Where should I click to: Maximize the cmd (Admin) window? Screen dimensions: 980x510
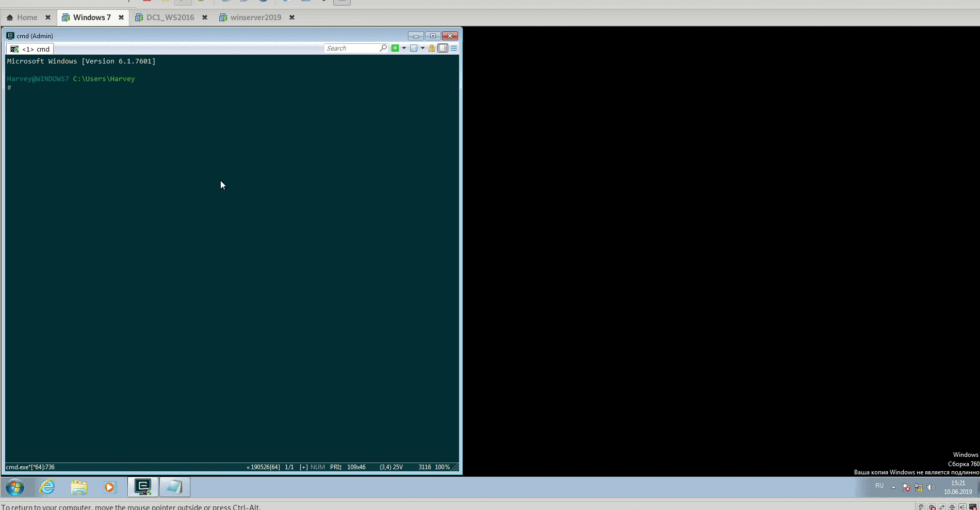coord(433,36)
